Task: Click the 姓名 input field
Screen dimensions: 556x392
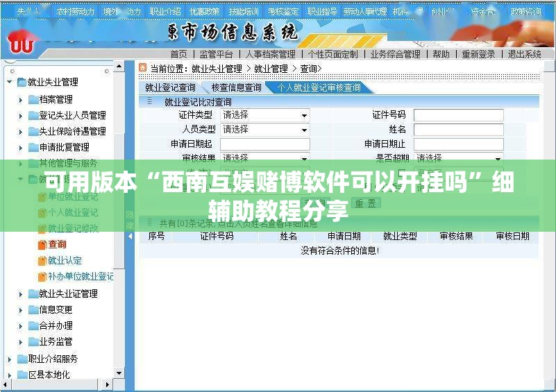Action: pyautogui.click(x=459, y=130)
